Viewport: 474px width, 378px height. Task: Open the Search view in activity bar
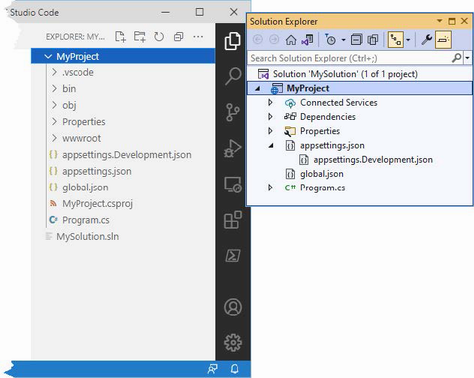233,76
